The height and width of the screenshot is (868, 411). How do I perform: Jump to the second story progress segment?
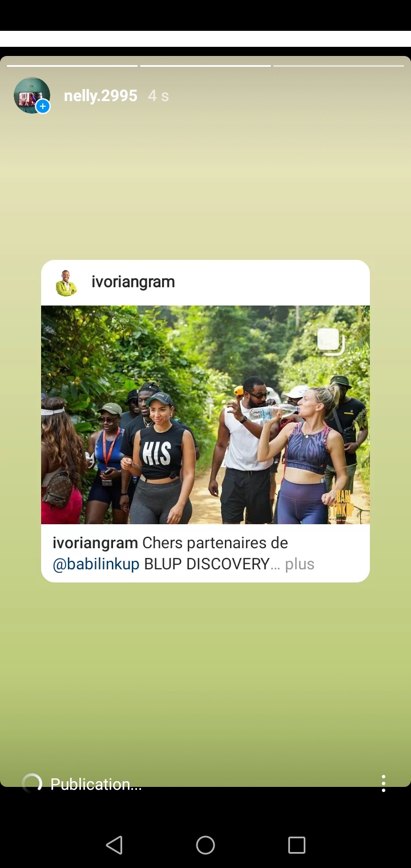coord(205,66)
